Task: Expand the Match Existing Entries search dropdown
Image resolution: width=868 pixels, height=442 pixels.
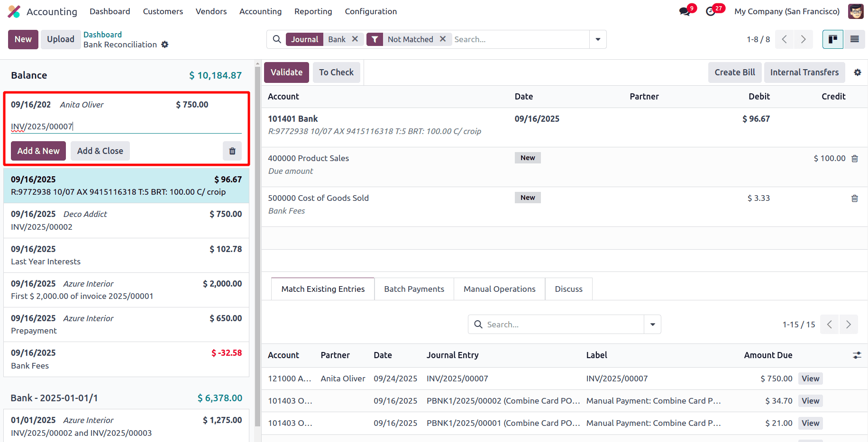Action: (652, 325)
